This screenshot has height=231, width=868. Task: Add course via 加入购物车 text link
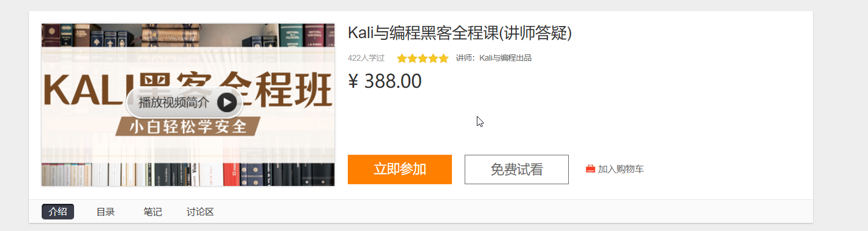point(621,169)
